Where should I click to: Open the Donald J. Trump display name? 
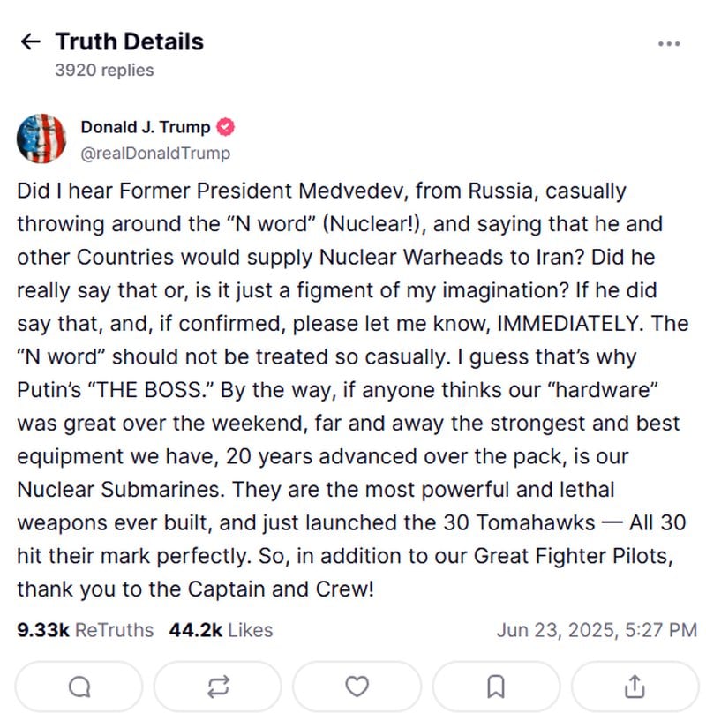point(146,127)
